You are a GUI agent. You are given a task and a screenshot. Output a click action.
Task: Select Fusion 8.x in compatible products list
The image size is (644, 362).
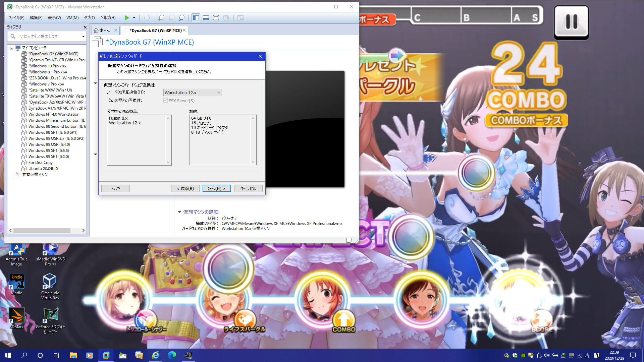(118, 118)
